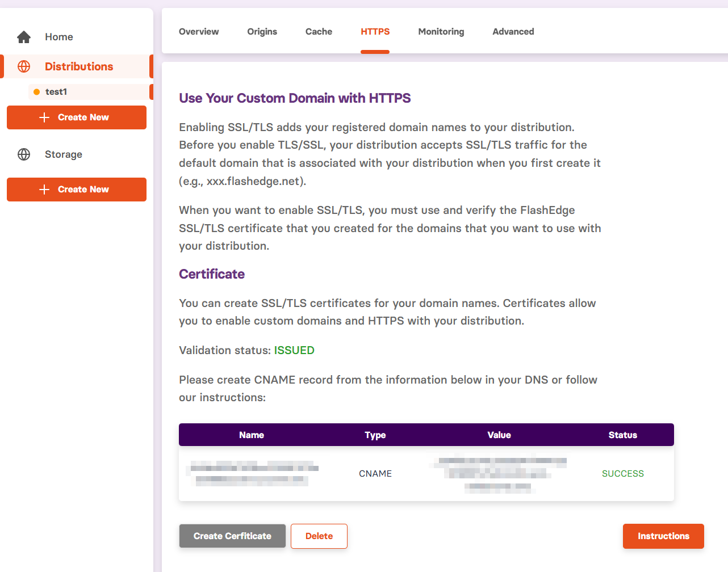Image resolution: width=728 pixels, height=572 pixels.
Task: Click the Name column header
Action: pyautogui.click(x=251, y=435)
